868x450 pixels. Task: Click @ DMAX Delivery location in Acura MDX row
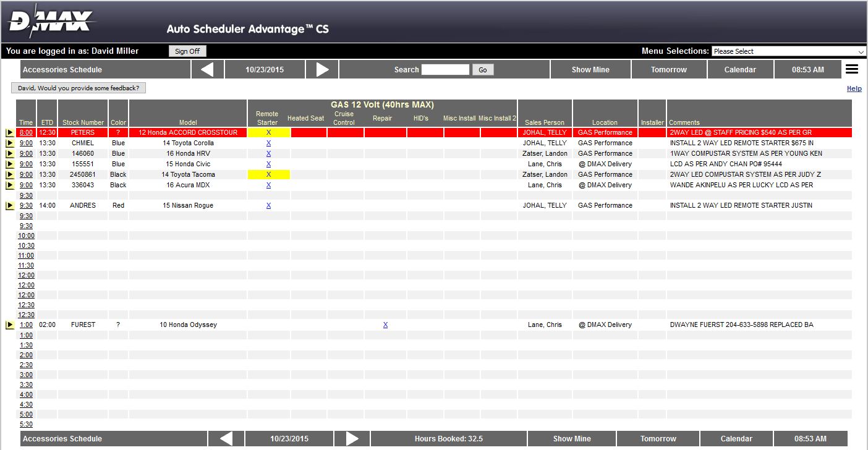pyautogui.click(x=605, y=185)
